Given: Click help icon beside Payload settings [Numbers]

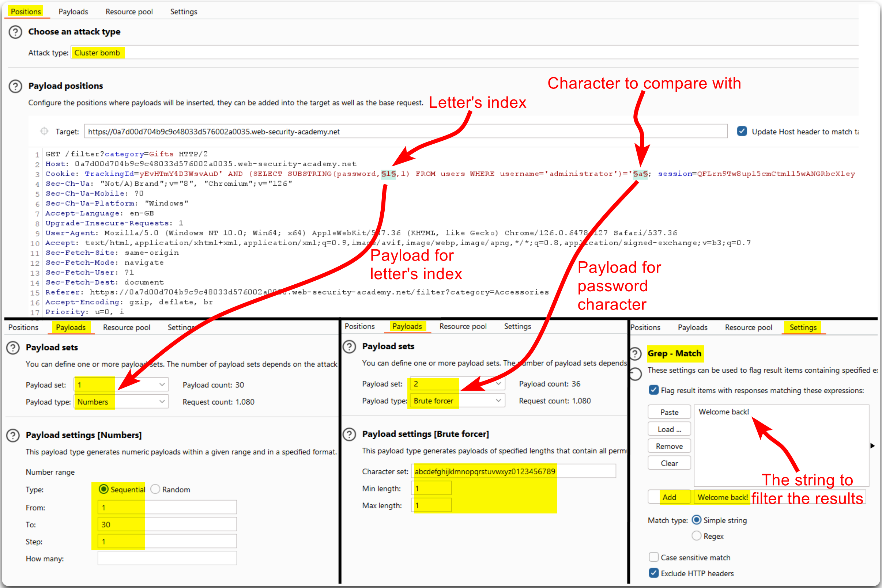Looking at the screenshot, I should 13,435.
